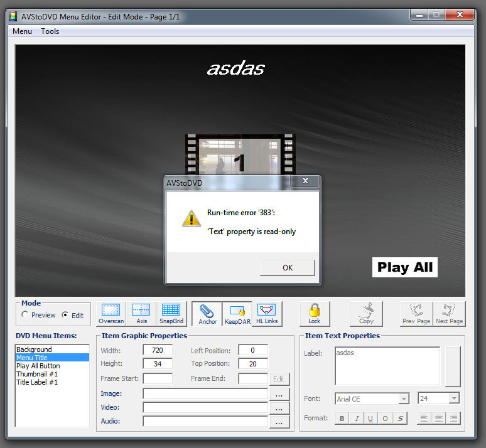
Task: Apply Italic text format
Action: (357, 419)
